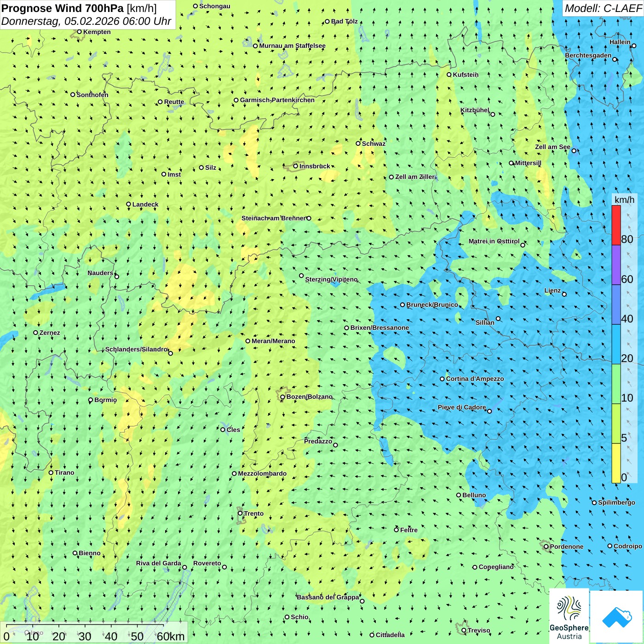Screen dimensions: 644x644
Task: Click the Matrei in Osttirol label
Action: click(494, 241)
